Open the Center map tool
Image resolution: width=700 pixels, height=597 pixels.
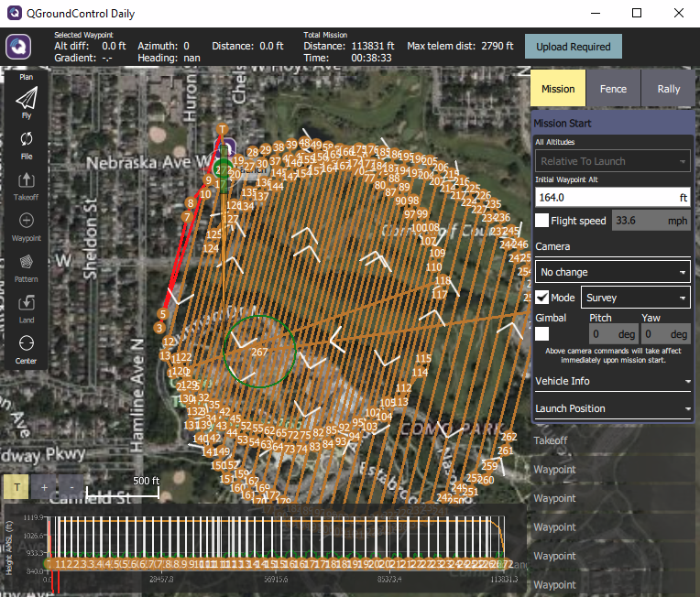tap(27, 350)
